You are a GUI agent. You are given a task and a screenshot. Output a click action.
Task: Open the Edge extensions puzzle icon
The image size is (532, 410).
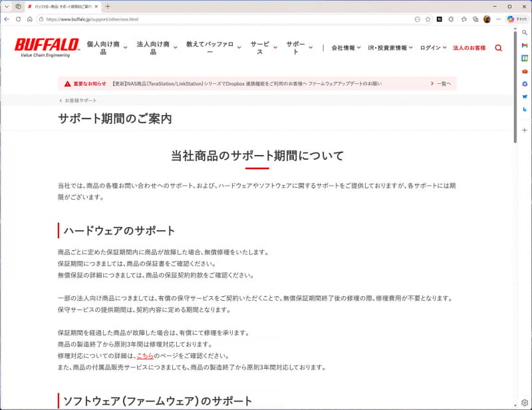click(450, 21)
